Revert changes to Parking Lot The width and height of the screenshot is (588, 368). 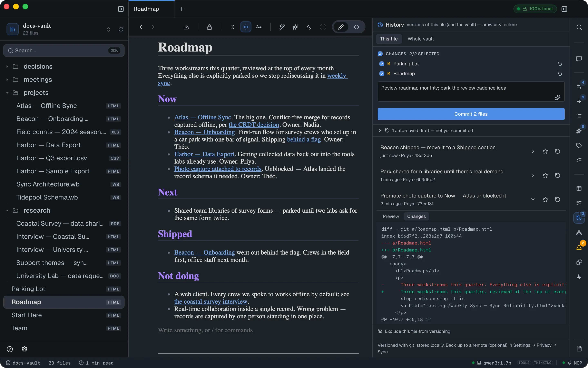tap(560, 64)
